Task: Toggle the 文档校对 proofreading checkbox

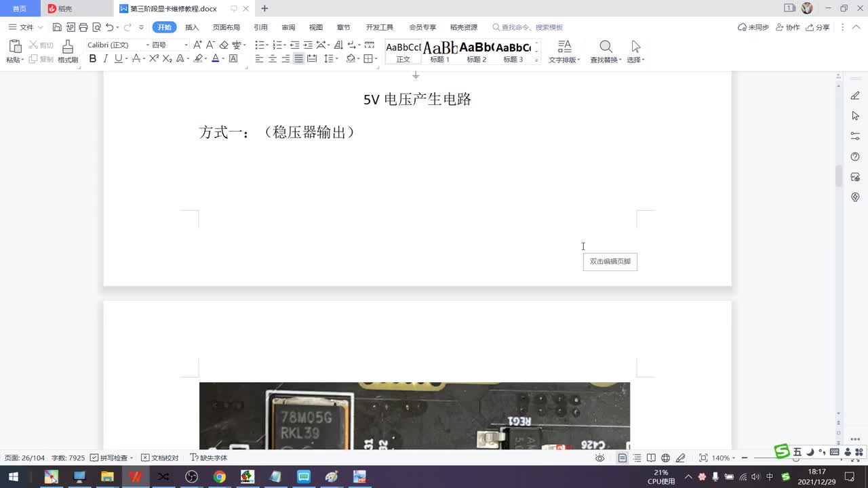Action: 145,458
